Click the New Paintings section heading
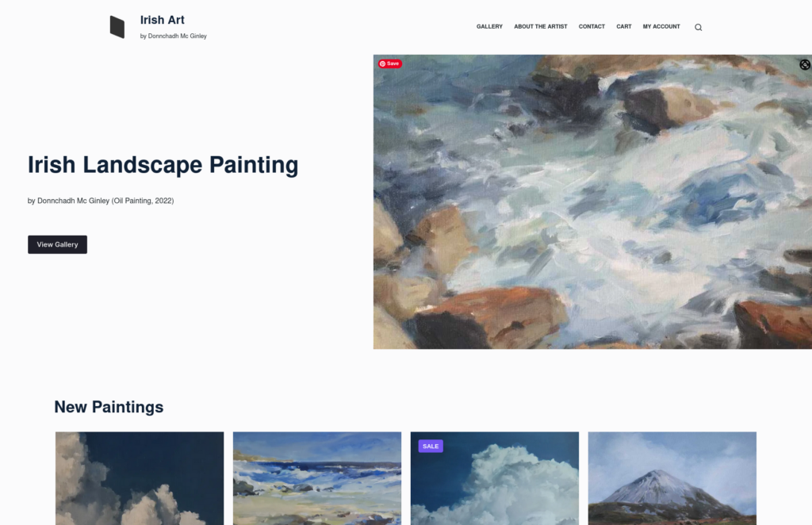The height and width of the screenshot is (525, 812). (x=109, y=407)
